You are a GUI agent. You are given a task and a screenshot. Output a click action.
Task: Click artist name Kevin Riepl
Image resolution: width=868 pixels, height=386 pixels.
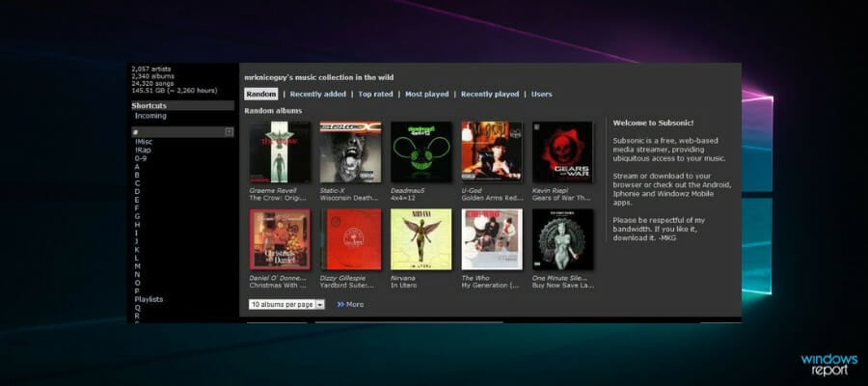551,190
